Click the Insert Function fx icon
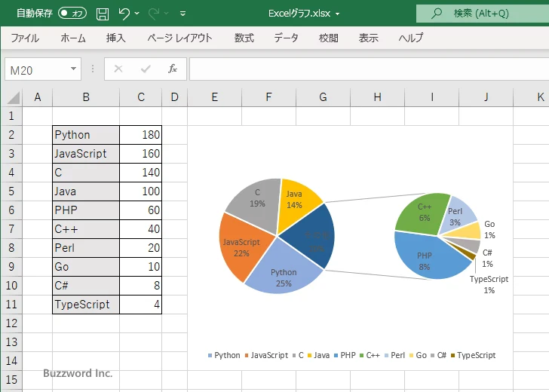549x392 pixels. (x=172, y=69)
